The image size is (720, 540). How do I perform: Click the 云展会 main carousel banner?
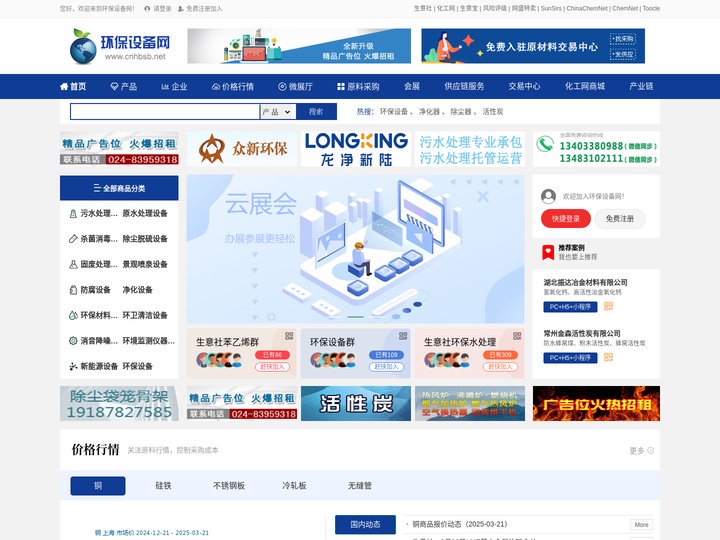click(355, 249)
